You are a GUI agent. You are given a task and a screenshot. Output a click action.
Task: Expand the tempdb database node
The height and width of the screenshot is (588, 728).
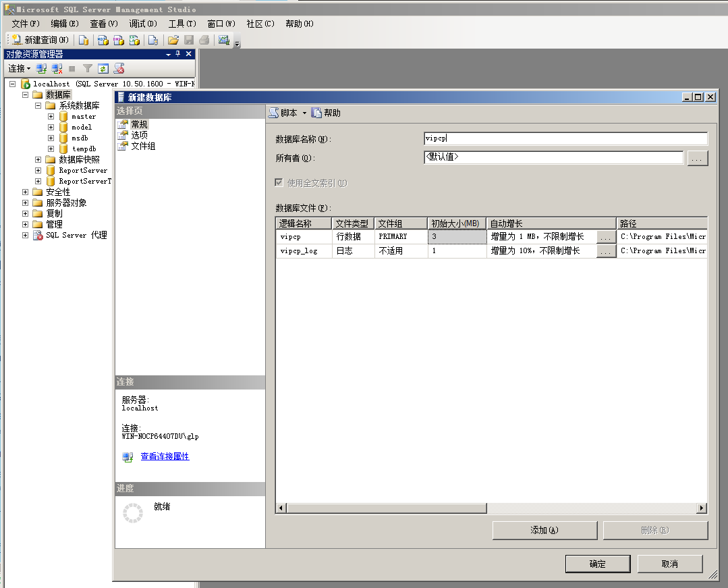[51, 149]
